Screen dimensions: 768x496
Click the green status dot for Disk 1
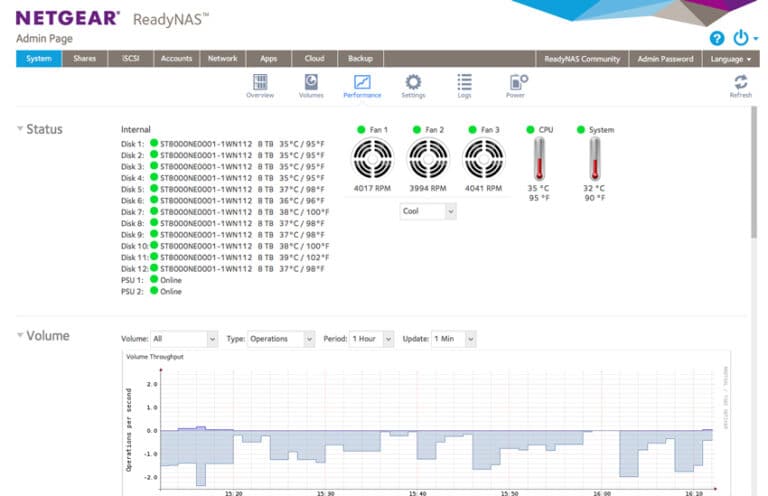154,143
